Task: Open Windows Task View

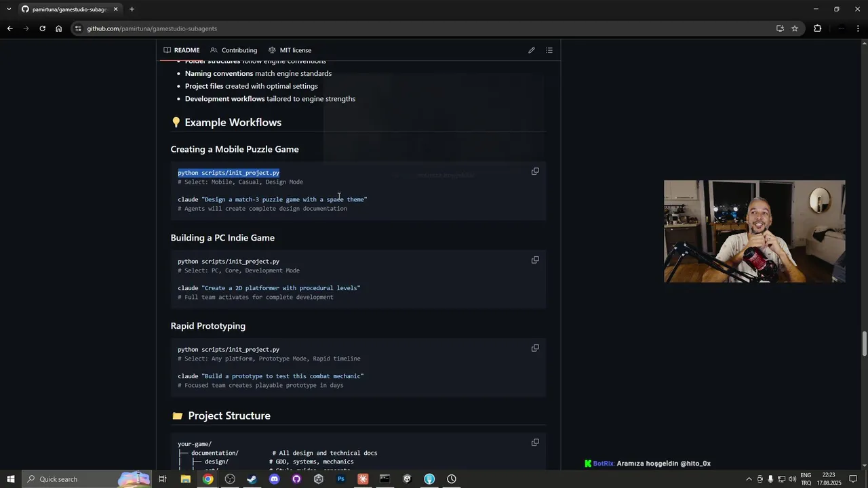Action: (163, 479)
